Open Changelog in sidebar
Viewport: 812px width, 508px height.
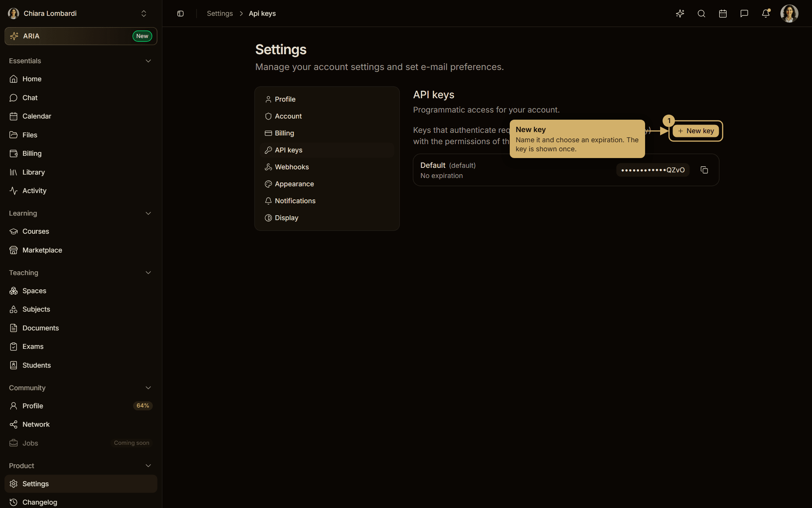[81, 502]
